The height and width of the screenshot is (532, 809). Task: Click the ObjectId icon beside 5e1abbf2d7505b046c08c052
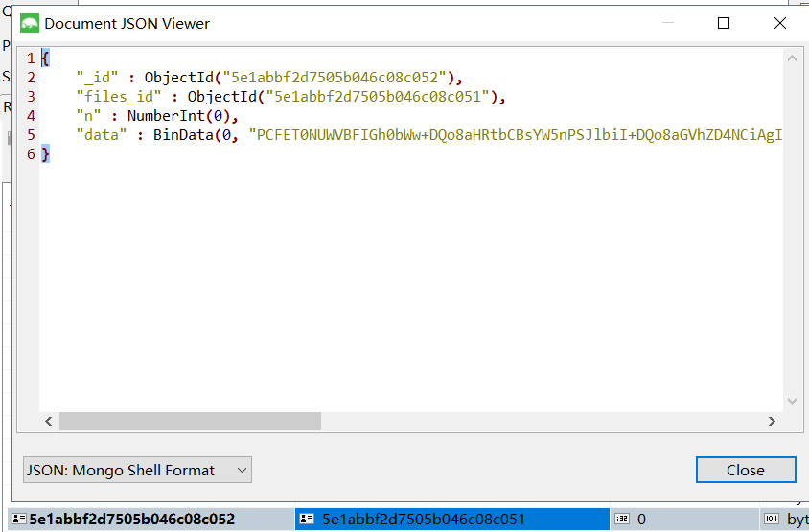(x=19, y=519)
